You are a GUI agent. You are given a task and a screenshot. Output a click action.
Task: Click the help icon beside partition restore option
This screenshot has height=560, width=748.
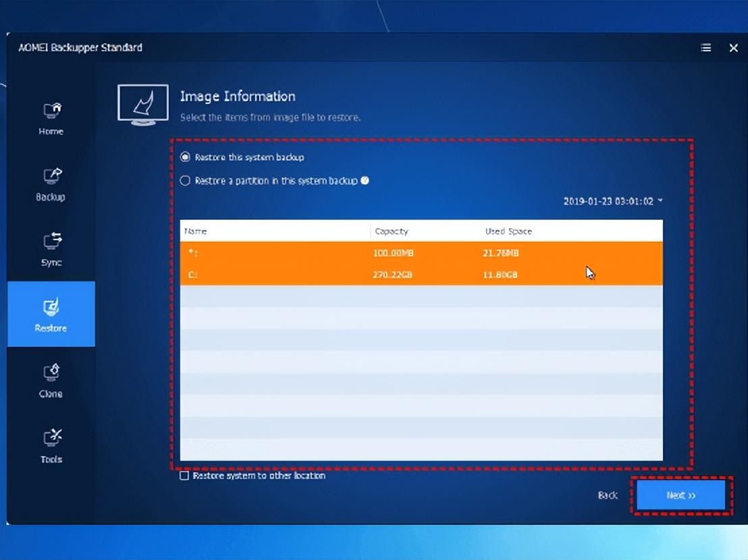(x=365, y=181)
